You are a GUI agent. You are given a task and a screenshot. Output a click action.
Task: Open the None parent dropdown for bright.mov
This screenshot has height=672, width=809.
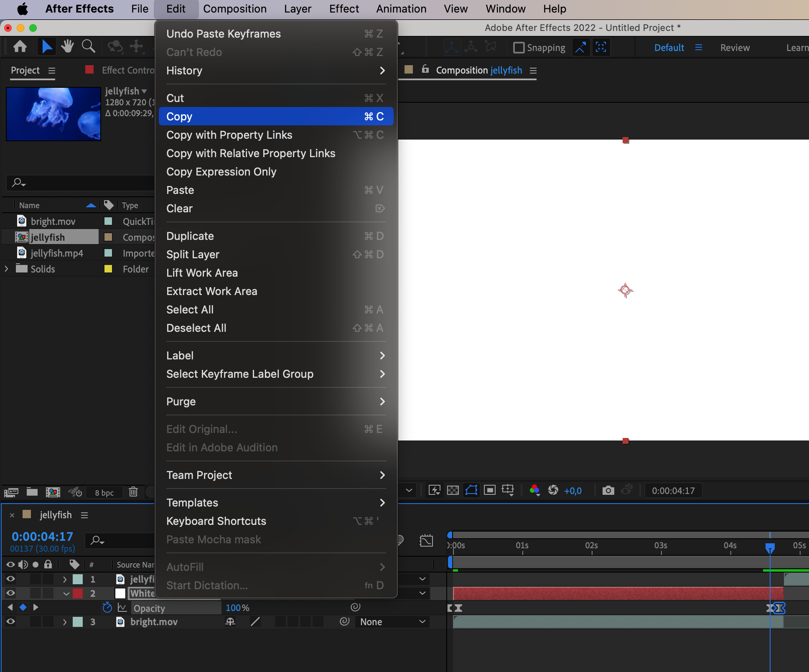point(392,622)
